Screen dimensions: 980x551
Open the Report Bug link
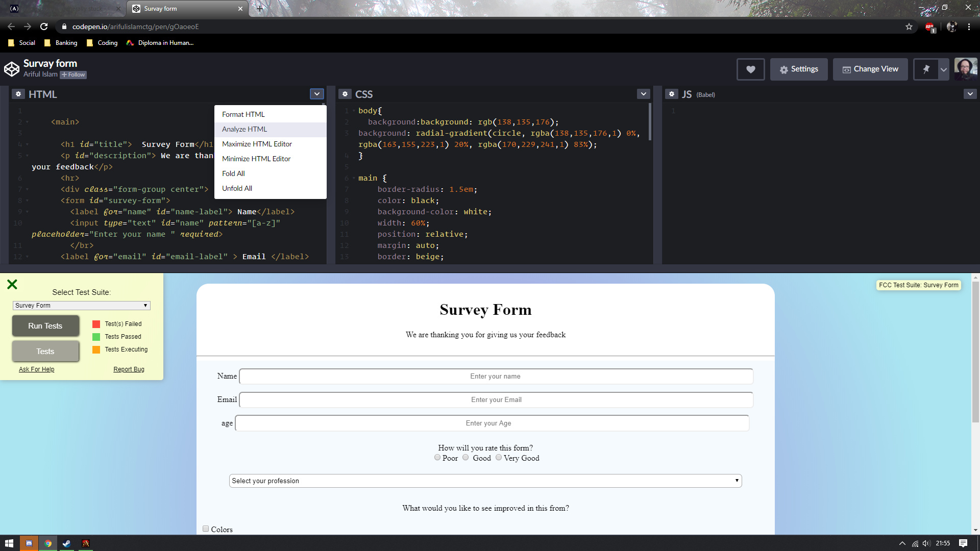click(x=129, y=369)
